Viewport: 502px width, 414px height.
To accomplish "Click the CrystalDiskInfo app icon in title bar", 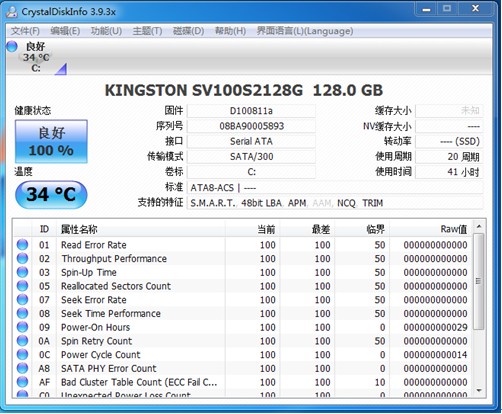I will [12, 12].
